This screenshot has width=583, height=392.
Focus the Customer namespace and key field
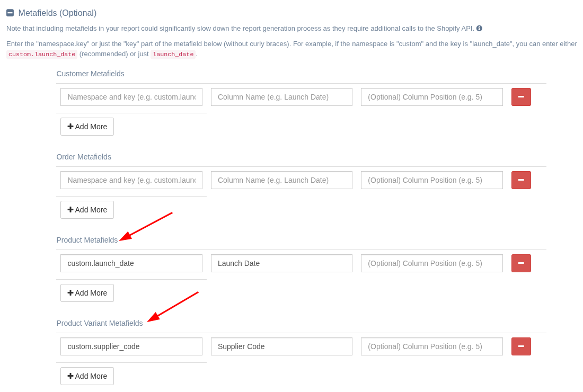131,97
